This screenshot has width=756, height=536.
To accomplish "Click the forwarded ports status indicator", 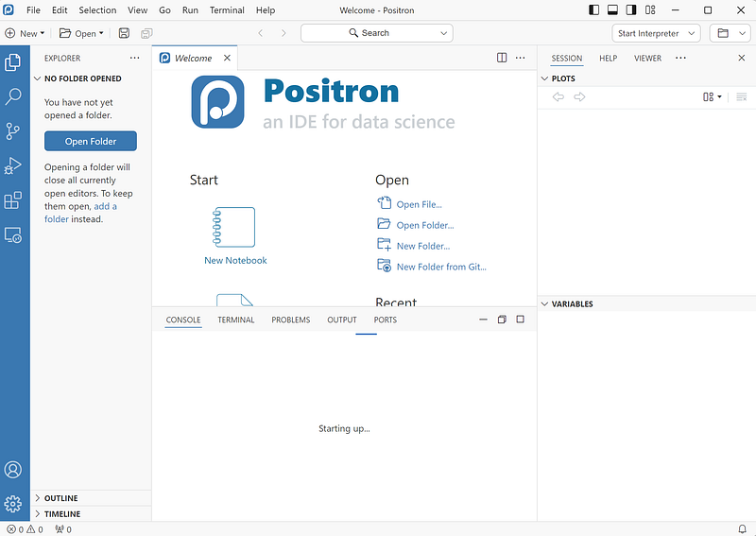I will pyautogui.click(x=63, y=529).
